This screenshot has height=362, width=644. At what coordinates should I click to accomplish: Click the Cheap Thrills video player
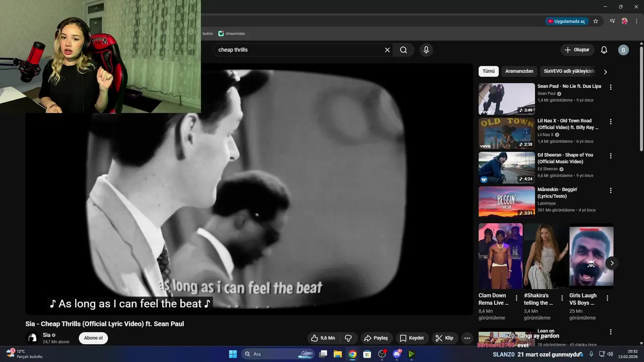click(x=249, y=189)
